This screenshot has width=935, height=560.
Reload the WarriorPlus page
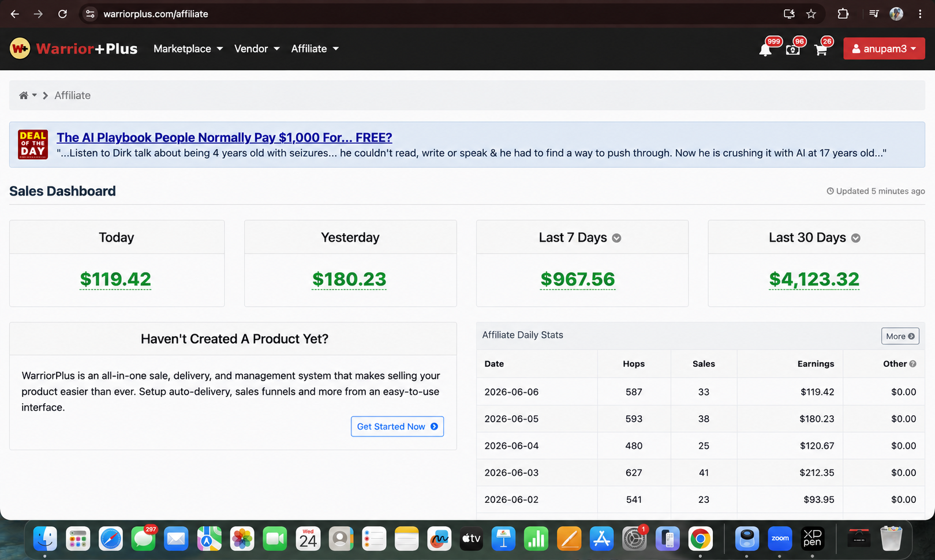(x=62, y=14)
